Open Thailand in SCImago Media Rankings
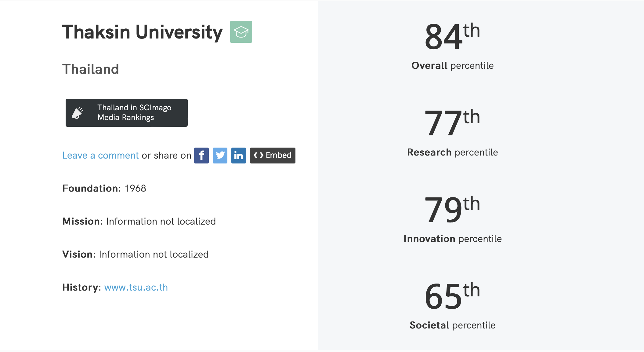 (134, 112)
